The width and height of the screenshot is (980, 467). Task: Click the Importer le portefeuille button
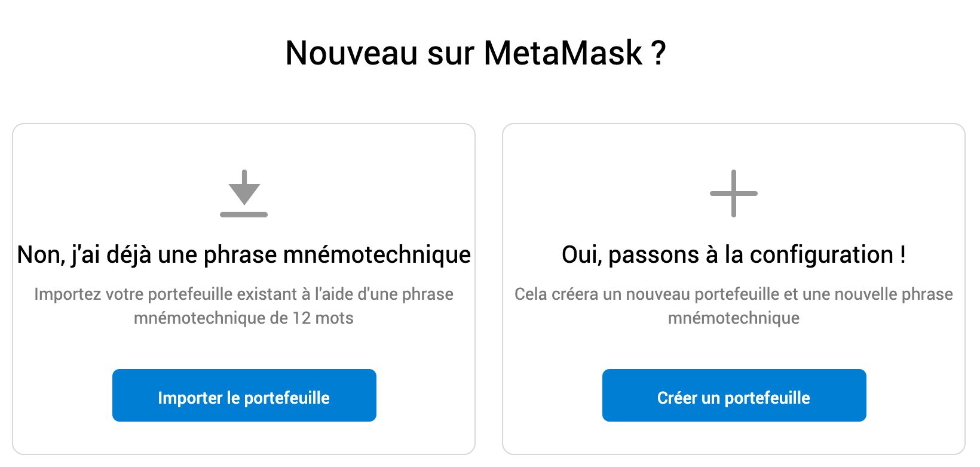click(244, 395)
